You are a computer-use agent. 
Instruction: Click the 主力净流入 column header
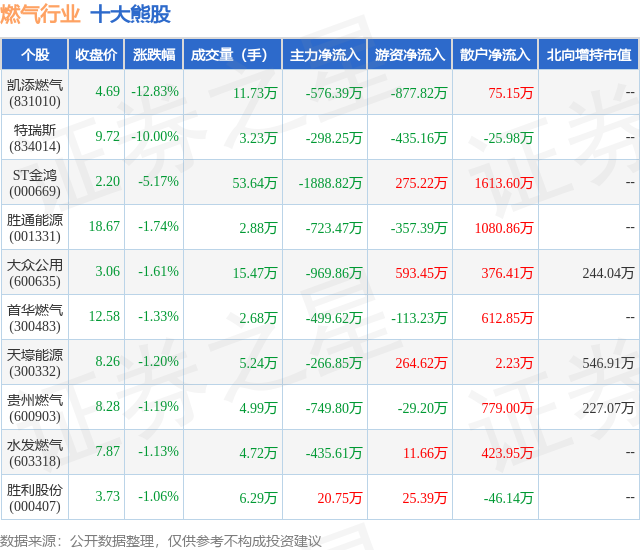pos(325,54)
